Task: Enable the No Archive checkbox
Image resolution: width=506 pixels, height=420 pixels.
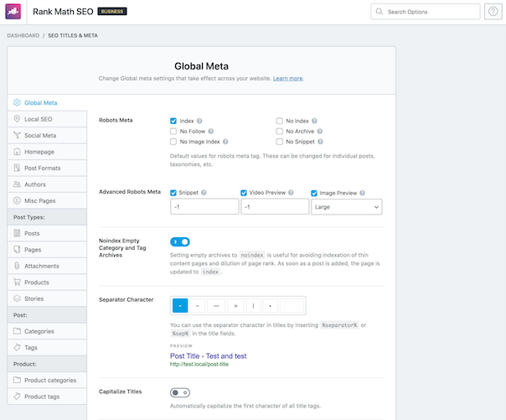Action: (280, 132)
